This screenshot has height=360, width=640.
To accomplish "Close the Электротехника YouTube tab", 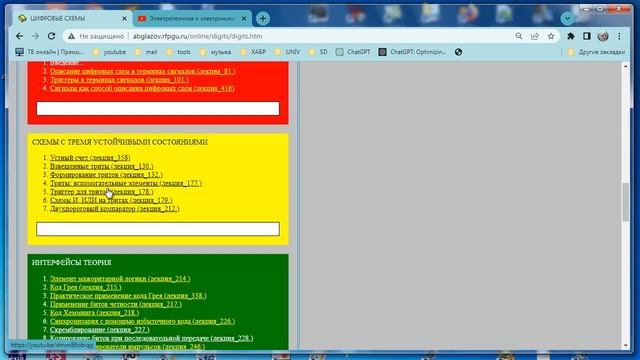I will 244,19.
